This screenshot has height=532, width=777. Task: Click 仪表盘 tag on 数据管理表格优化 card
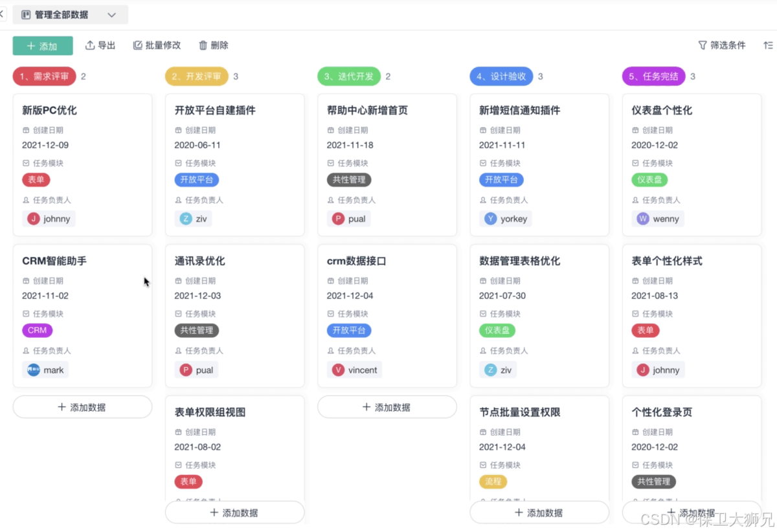497,330
